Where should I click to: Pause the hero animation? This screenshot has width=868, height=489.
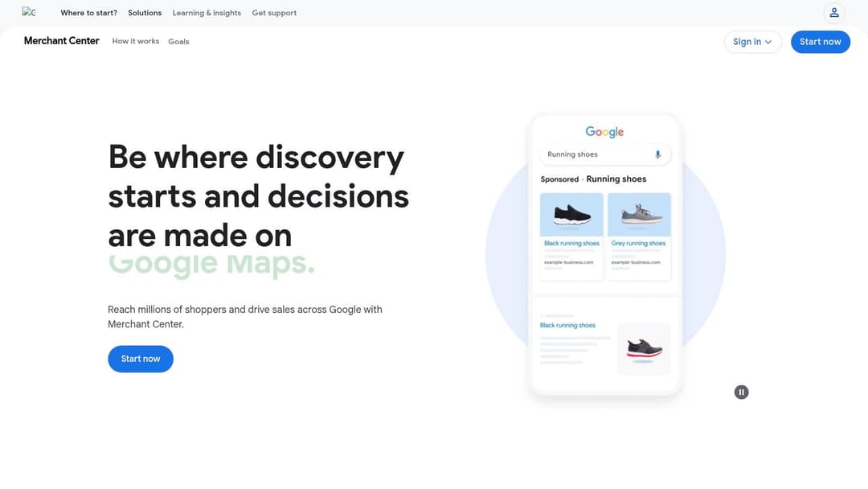pyautogui.click(x=741, y=392)
